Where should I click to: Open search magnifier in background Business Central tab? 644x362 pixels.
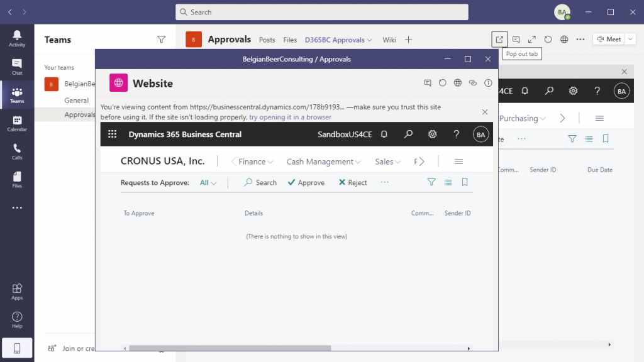[549, 90]
